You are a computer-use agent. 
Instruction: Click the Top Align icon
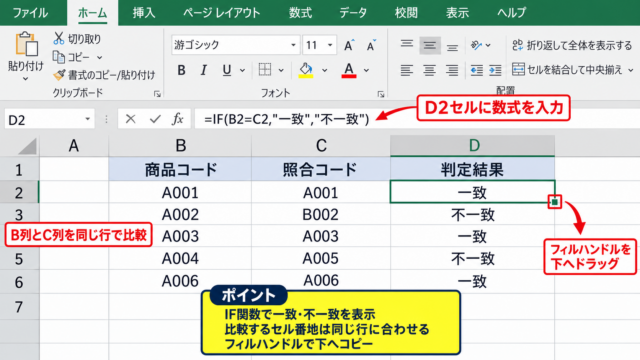tap(407, 45)
